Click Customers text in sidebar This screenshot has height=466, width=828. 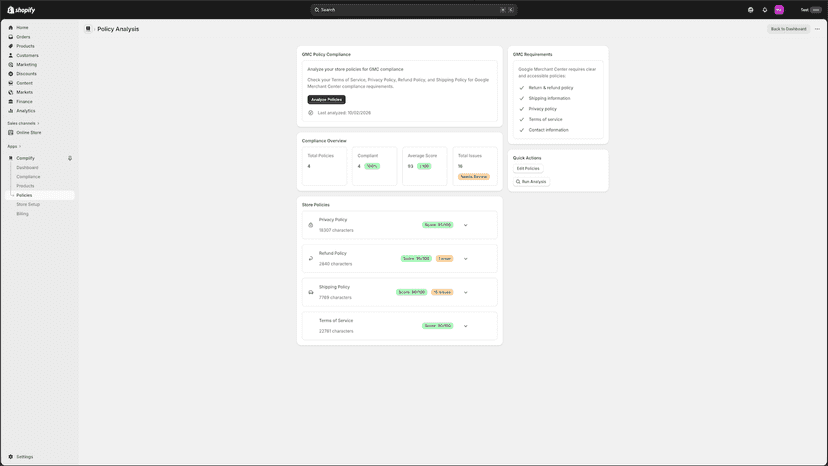(x=27, y=55)
